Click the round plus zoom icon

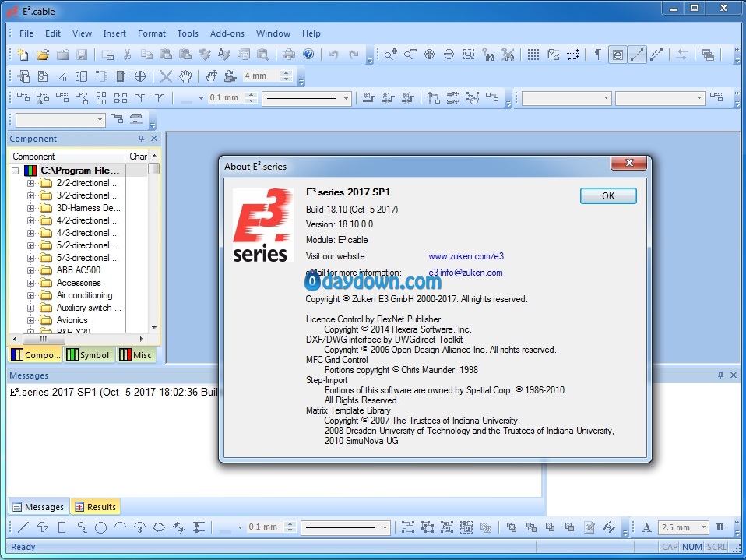coord(429,55)
